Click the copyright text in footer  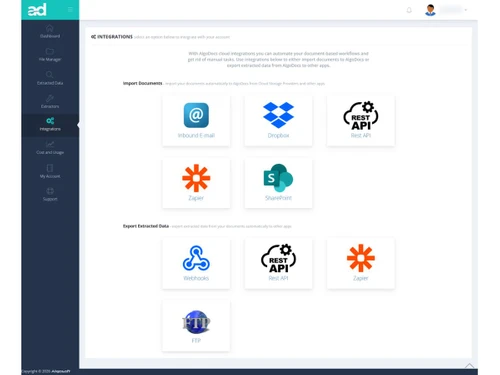tap(46, 371)
